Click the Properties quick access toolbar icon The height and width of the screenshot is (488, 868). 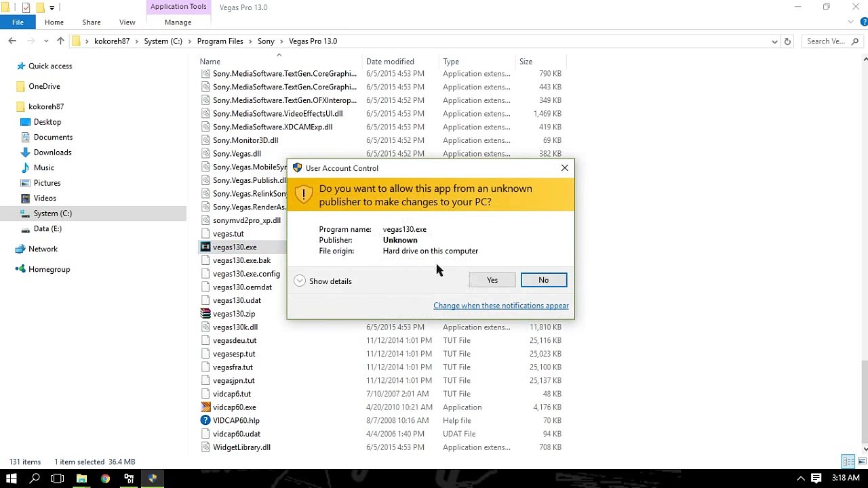tap(26, 7)
